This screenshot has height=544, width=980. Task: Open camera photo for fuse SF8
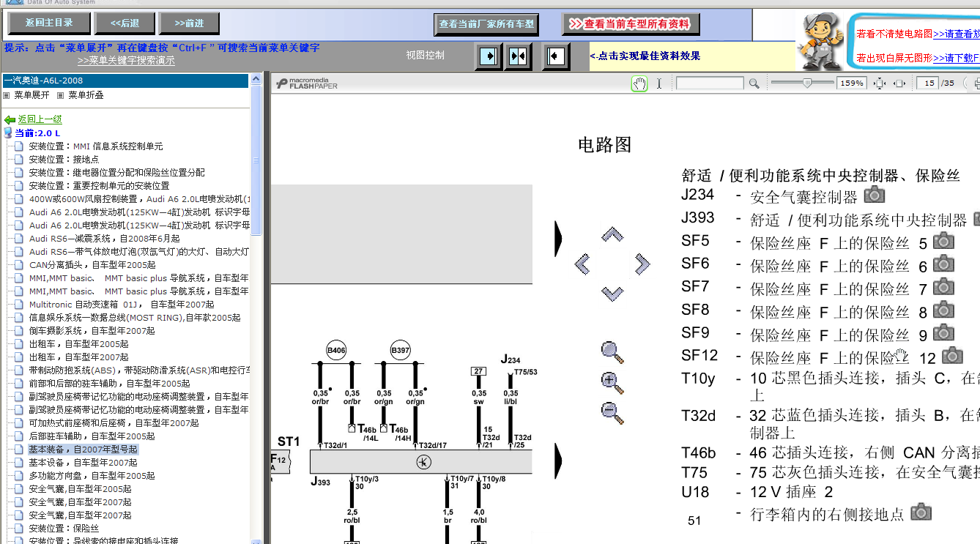click(943, 309)
